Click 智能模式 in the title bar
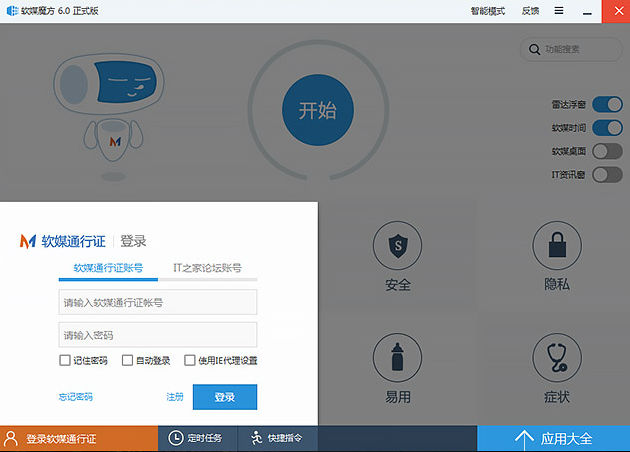The image size is (630, 452). 488,11
